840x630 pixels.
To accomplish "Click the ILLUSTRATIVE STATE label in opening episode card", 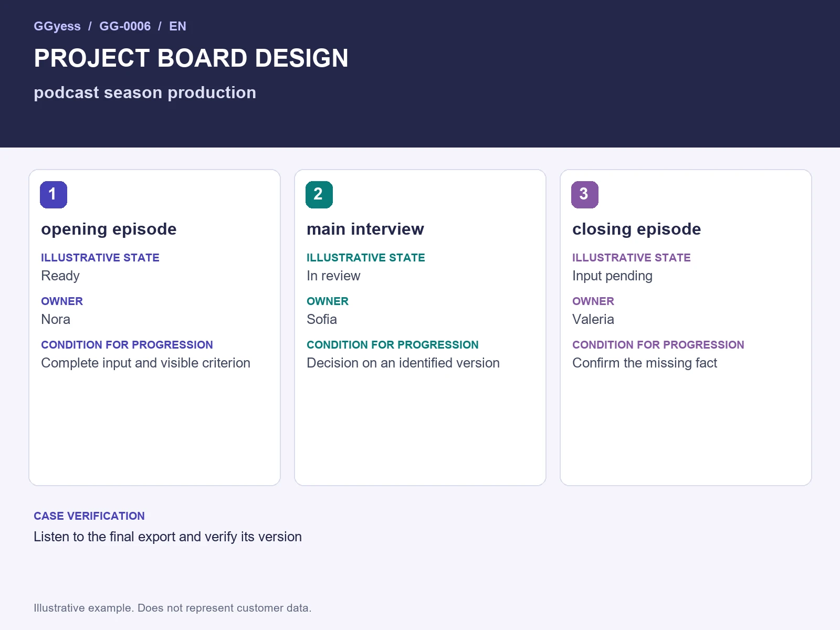I will tap(100, 258).
